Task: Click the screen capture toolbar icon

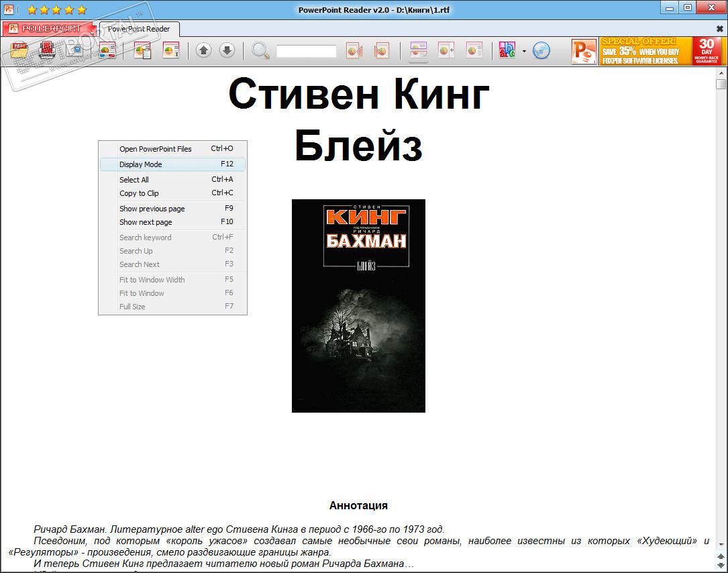Action: (74, 50)
